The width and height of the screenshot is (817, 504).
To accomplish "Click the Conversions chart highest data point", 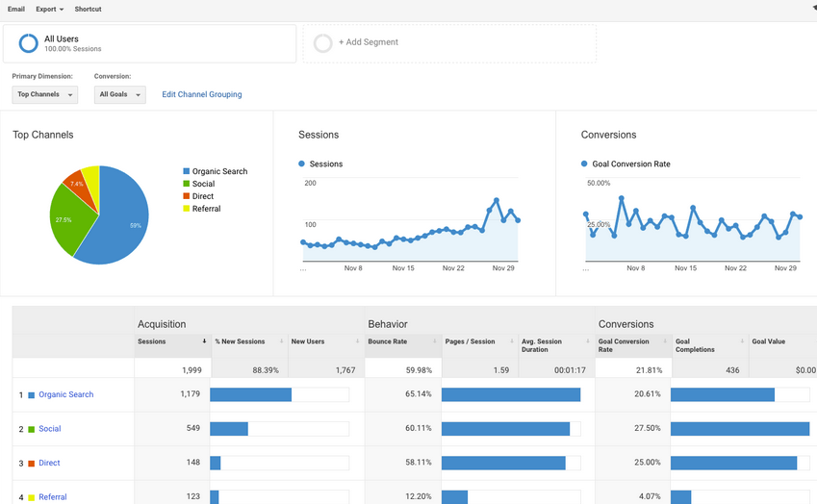I will click(621, 198).
